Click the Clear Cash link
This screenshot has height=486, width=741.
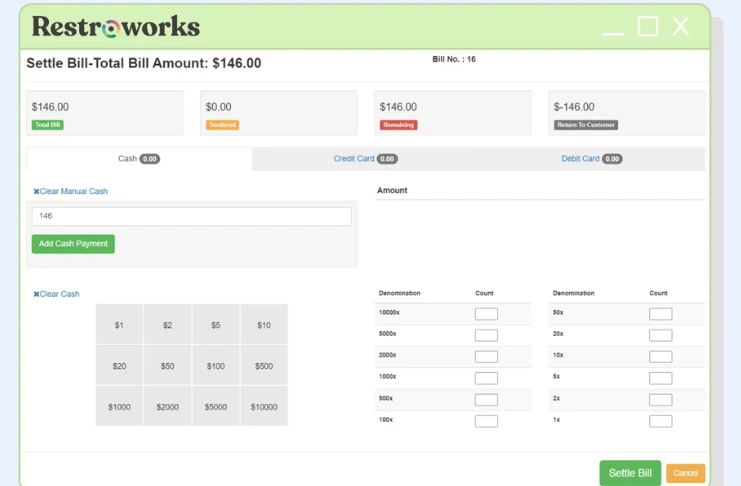tap(56, 294)
